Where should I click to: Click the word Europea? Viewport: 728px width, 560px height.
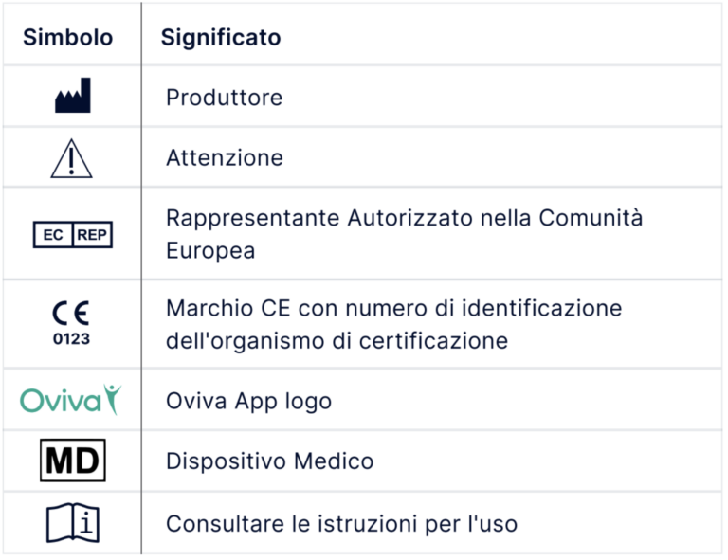pyautogui.click(x=210, y=251)
